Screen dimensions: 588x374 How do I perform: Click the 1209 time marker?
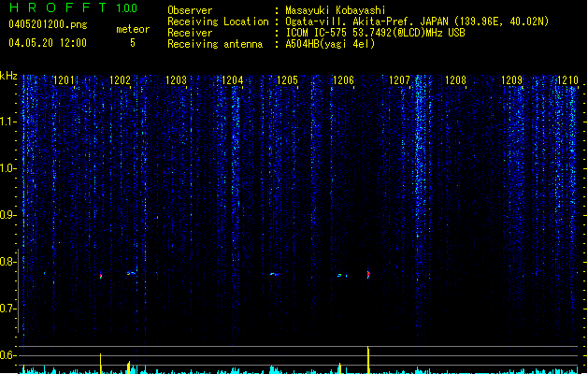(x=512, y=80)
